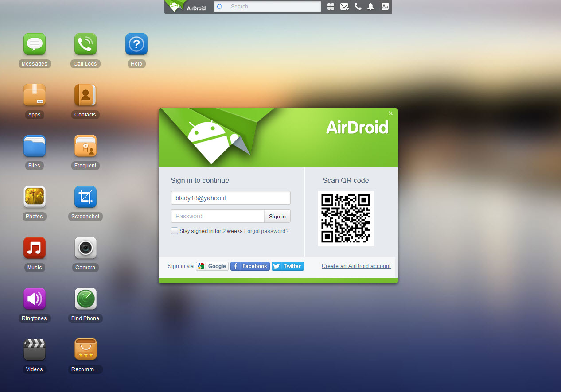
Task: Click the new message envelope toolbar icon
Action: (x=344, y=7)
